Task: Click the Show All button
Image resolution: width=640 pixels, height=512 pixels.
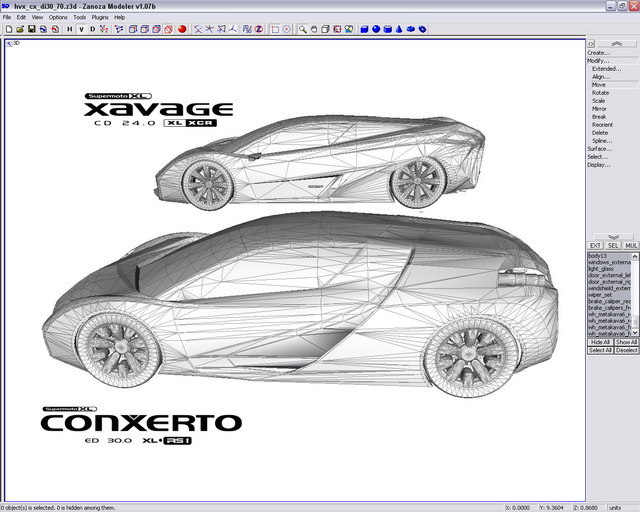Action: (626, 342)
